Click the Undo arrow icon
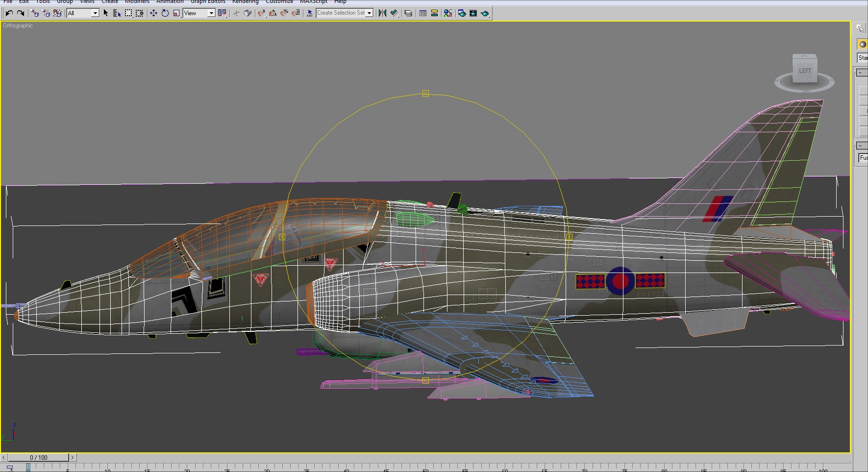Viewport: 868px width, 472px height. [x=9, y=13]
